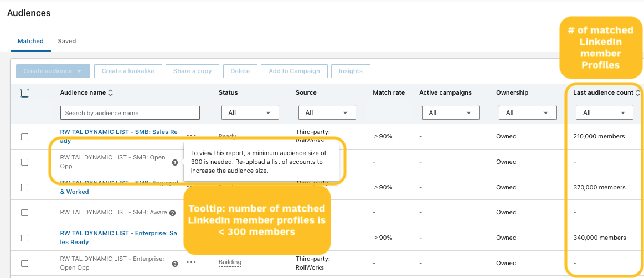This screenshot has height=278, width=644.
Task: Expand the Source filter dropdown
Action: click(x=327, y=112)
